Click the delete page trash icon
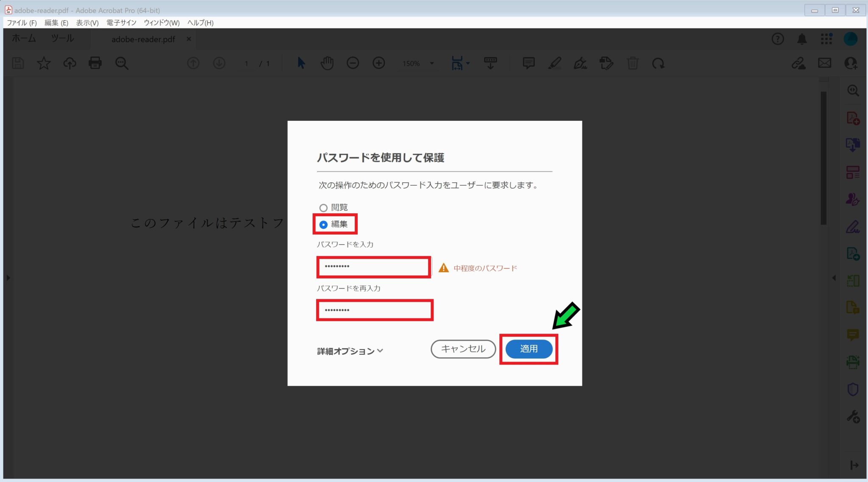This screenshot has height=482, width=868. 632,63
